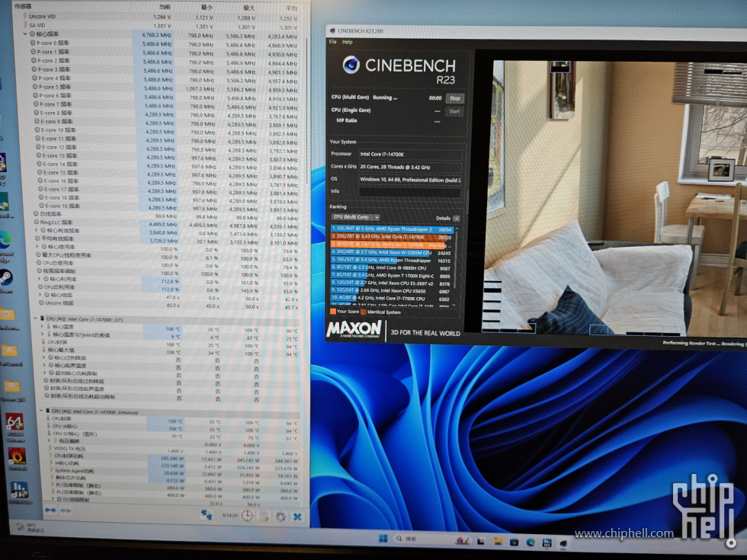
Task: Open File Explorer from the taskbar
Action: [498, 542]
